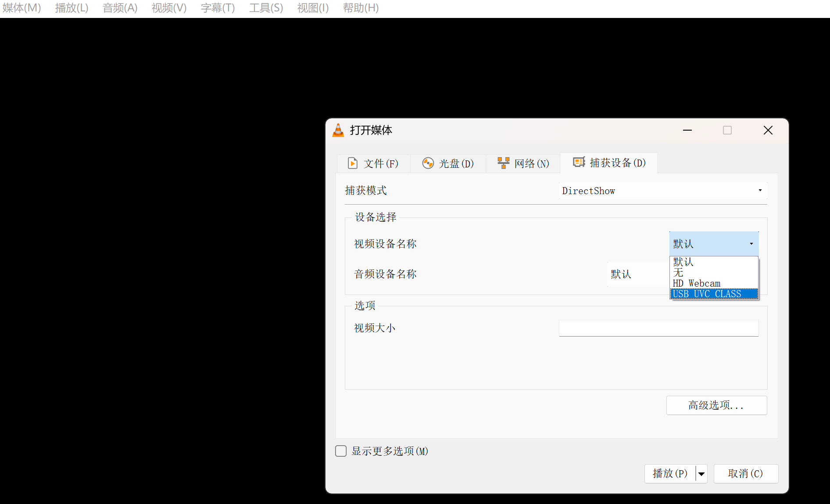Click the 高级选项... button
The width and height of the screenshot is (830, 504).
pyautogui.click(x=716, y=405)
